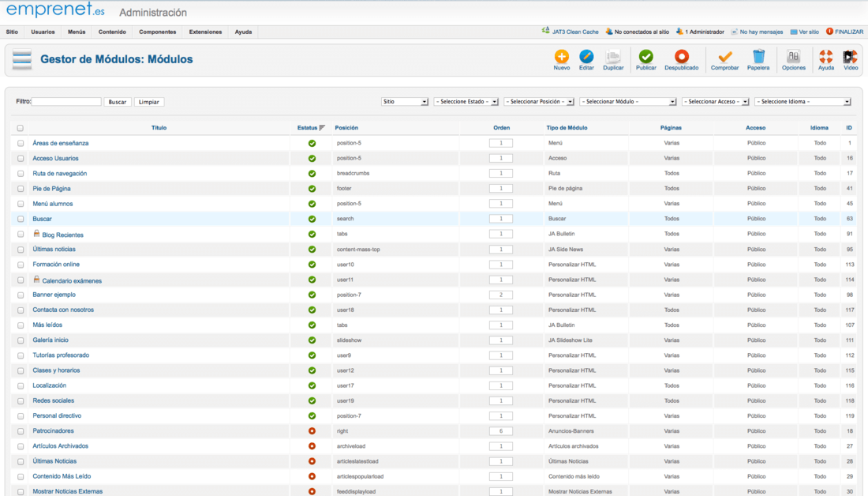
Task: Publish Artículos Archivados via red status icon
Action: (x=312, y=446)
